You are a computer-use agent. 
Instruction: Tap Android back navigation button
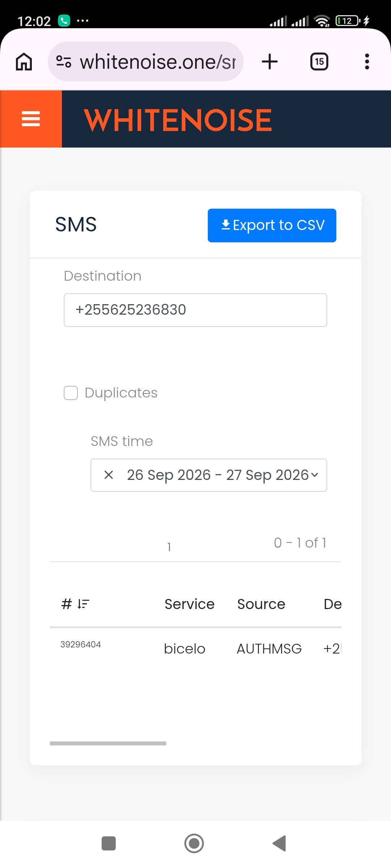tap(279, 843)
